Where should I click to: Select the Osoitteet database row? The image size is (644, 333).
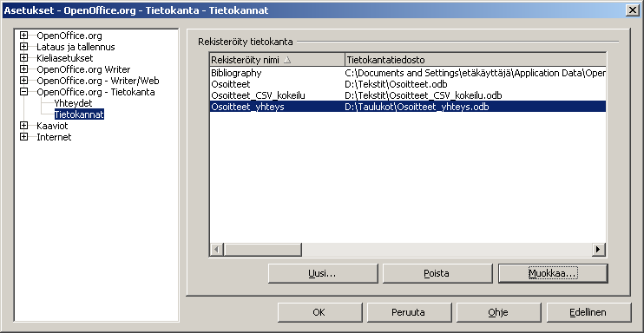[x=408, y=84]
